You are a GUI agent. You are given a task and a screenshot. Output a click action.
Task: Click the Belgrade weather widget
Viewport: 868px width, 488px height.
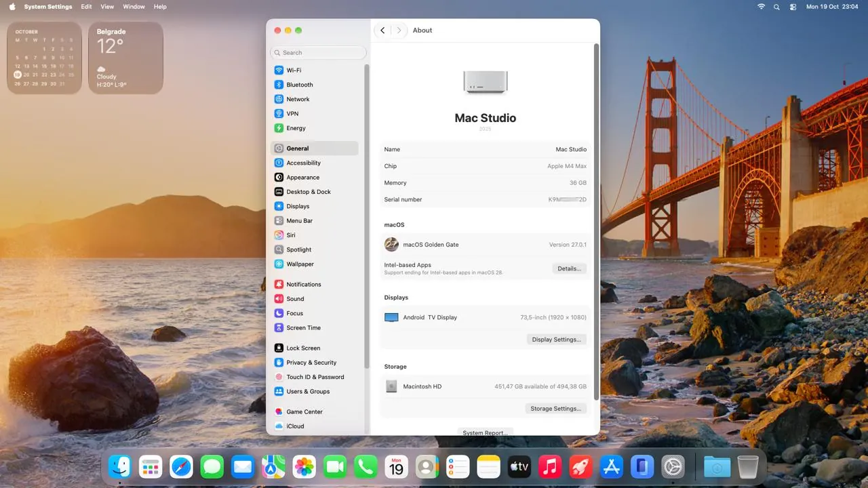pyautogui.click(x=125, y=58)
